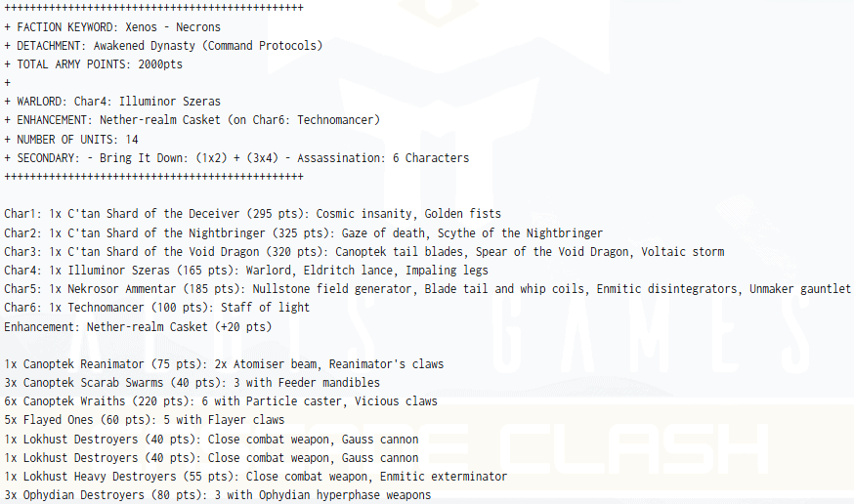Screen dimensions: 854x504
Task: Select the Canoptek Reanimator entry
Action: coord(223,364)
